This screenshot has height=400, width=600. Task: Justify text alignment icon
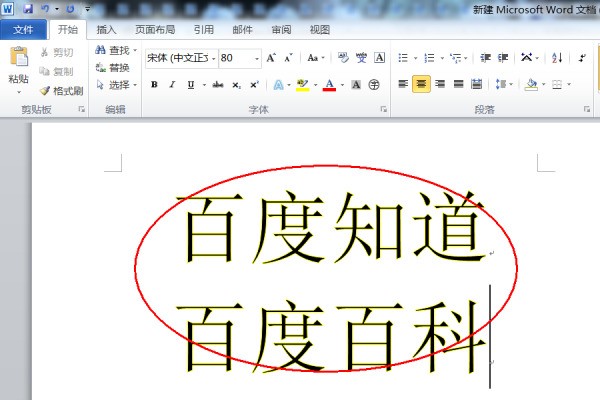(x=458, y=84)
